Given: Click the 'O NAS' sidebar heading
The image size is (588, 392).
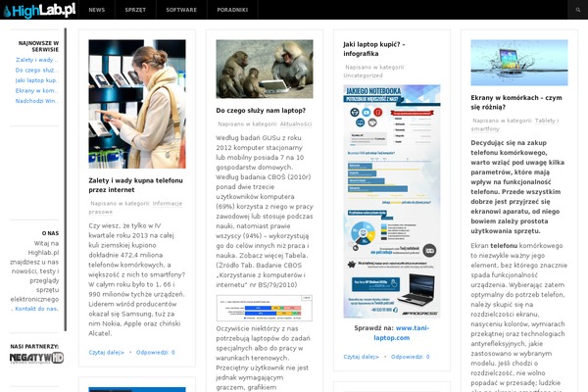Looking at the screenshot, I should [x=50, y=233].
